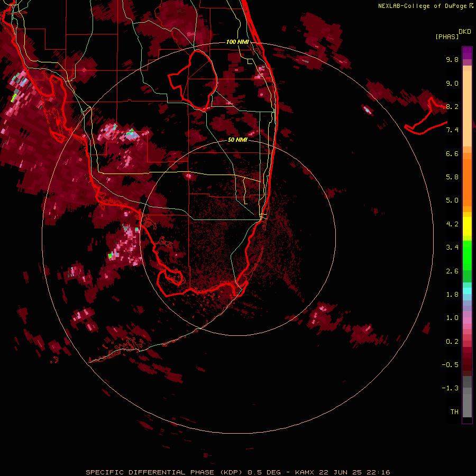
Task: Click the 100 NMI range ring label
Action: 237,42
